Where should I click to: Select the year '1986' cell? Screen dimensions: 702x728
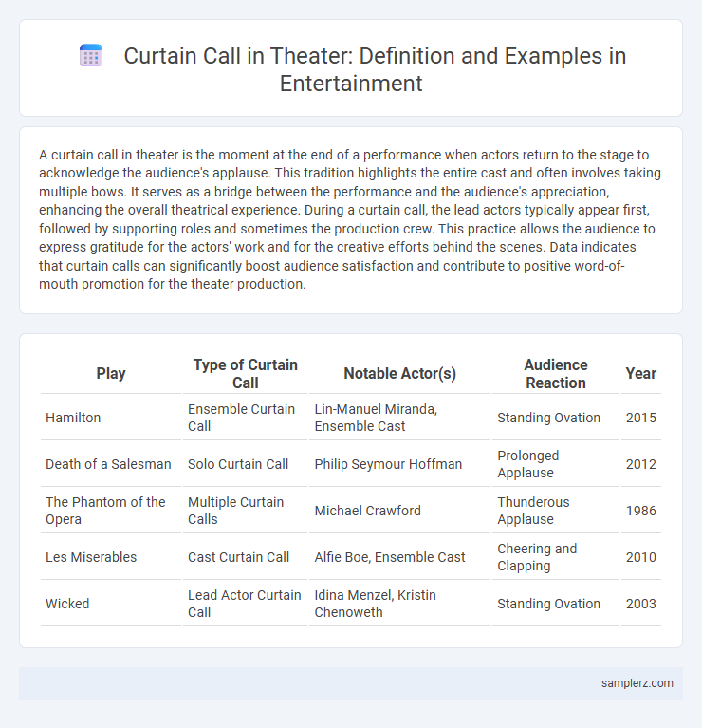point(640,511)
